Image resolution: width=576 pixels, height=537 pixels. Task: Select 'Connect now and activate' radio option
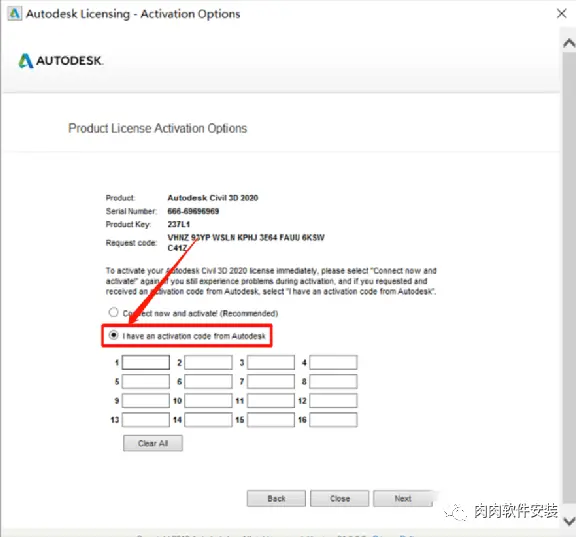[113, 313]
